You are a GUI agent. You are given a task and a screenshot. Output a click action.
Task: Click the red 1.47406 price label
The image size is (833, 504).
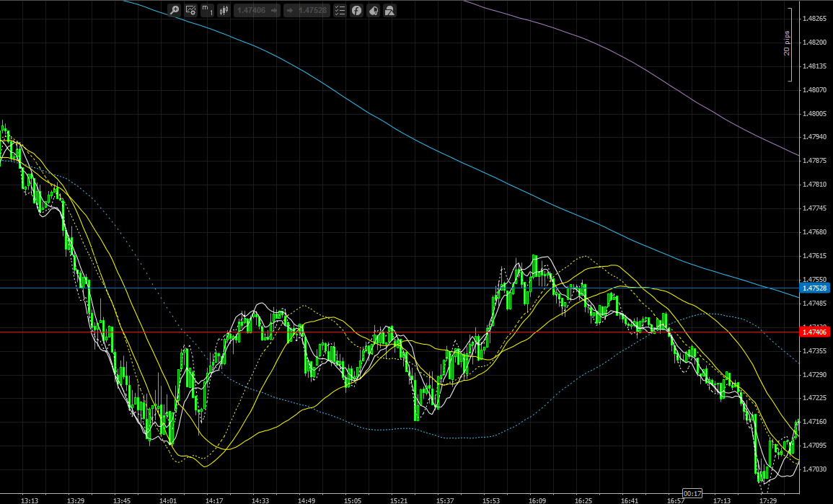point(816,332)
